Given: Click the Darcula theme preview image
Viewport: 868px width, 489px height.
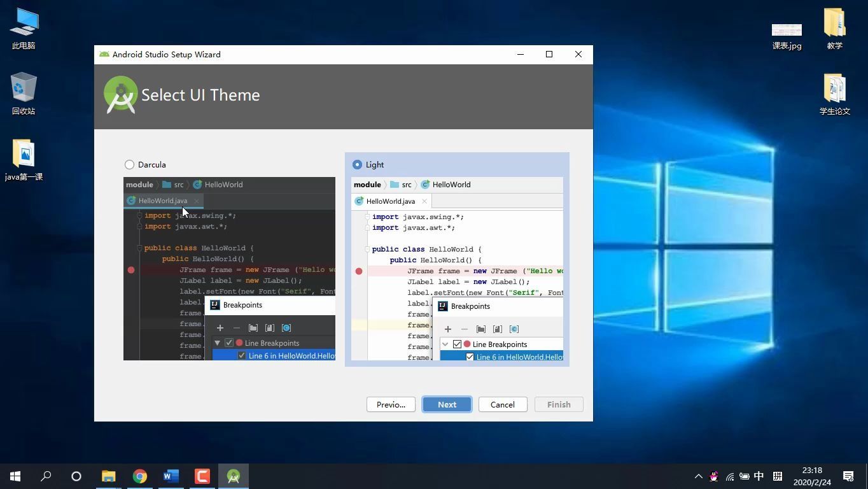Looking at the screenshot, I should (x=229, y=269).
